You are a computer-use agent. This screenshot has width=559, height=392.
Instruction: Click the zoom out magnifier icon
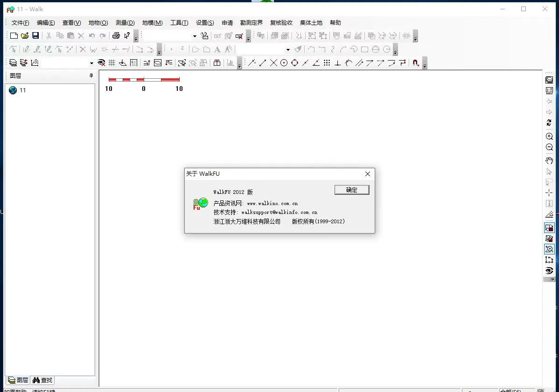(549, 147)
